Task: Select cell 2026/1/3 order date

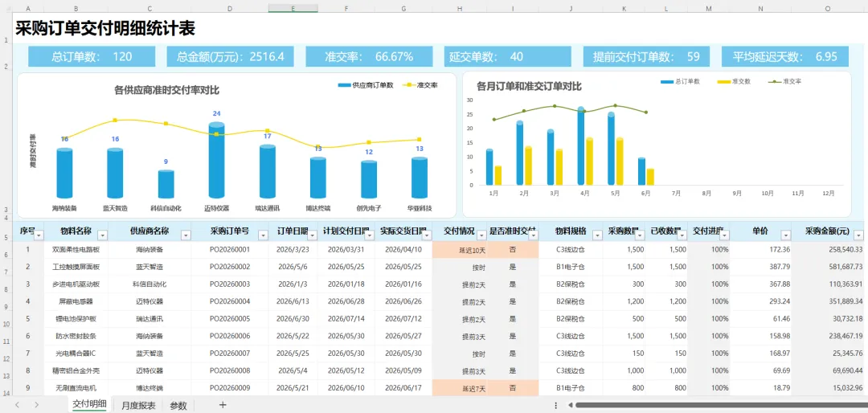Action: (293, 284)
